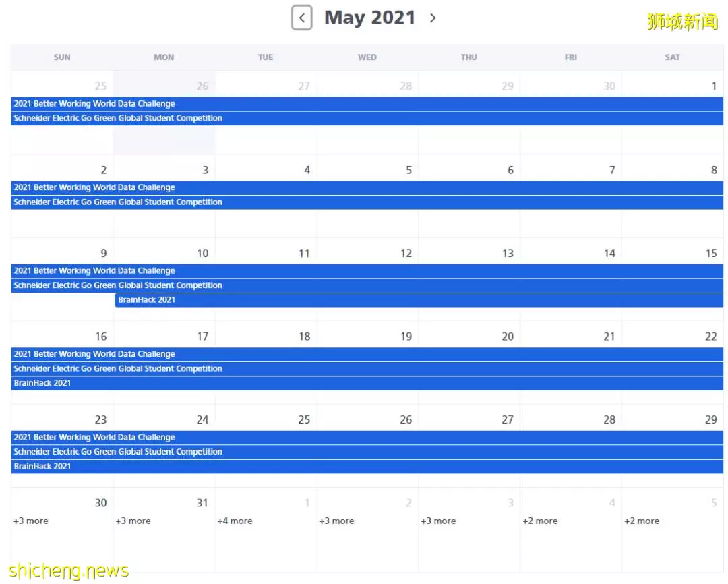
Task: Open Schneider Electric competition in May 23 week
Action: (x=367, y=451)
